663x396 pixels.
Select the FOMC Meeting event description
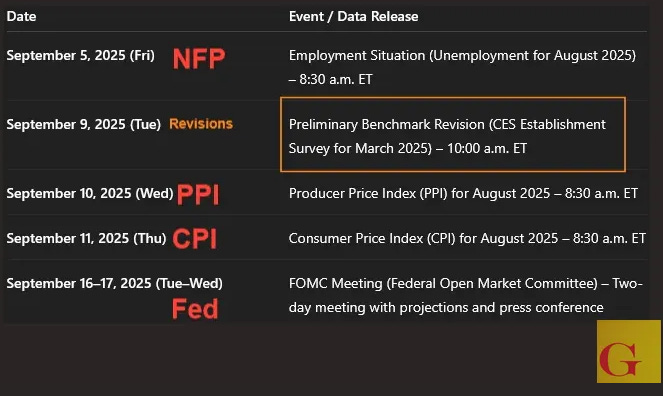[466, 295]
